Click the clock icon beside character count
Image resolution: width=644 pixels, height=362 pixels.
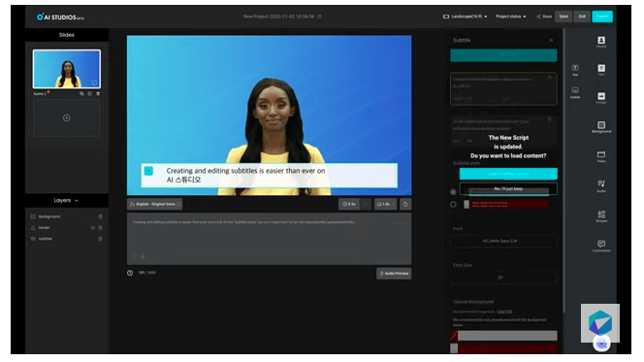130,273
